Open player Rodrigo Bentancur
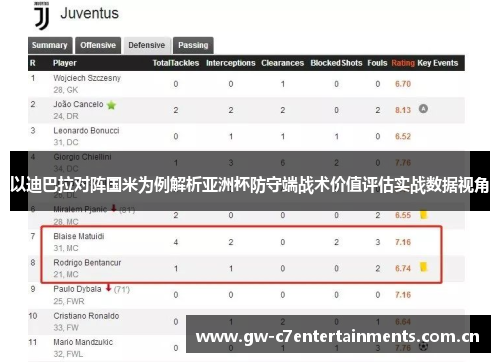The width and height of the screenshot is (500, 362). pyautogui.click(x=87, y=263)
